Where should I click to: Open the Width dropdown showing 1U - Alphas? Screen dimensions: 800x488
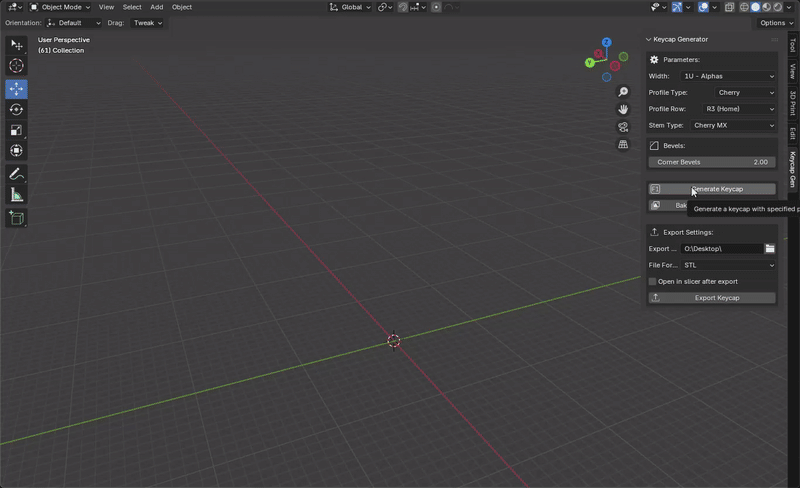727,76
